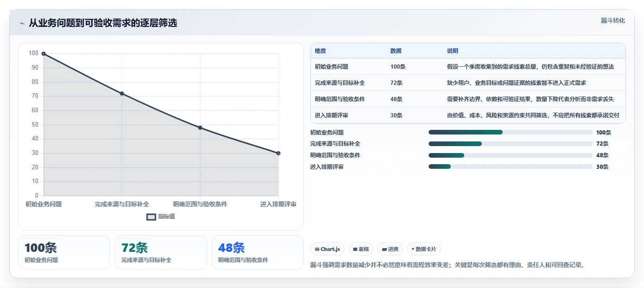The width and height of the screenshot is (644, 288).
Task: Click the 数据 column header
Action: tap(396, 51)
